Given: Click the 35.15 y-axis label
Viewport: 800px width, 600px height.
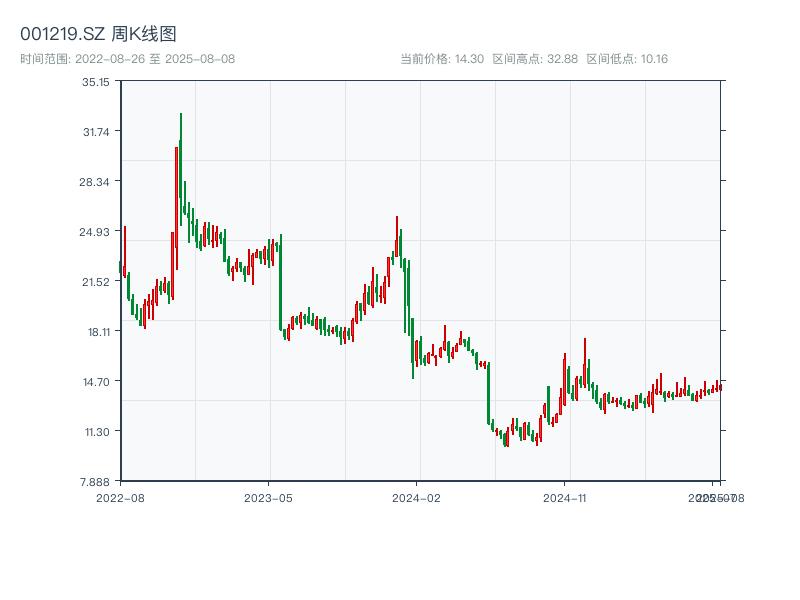Looking at the screenshot, I should tap(96, 82).
